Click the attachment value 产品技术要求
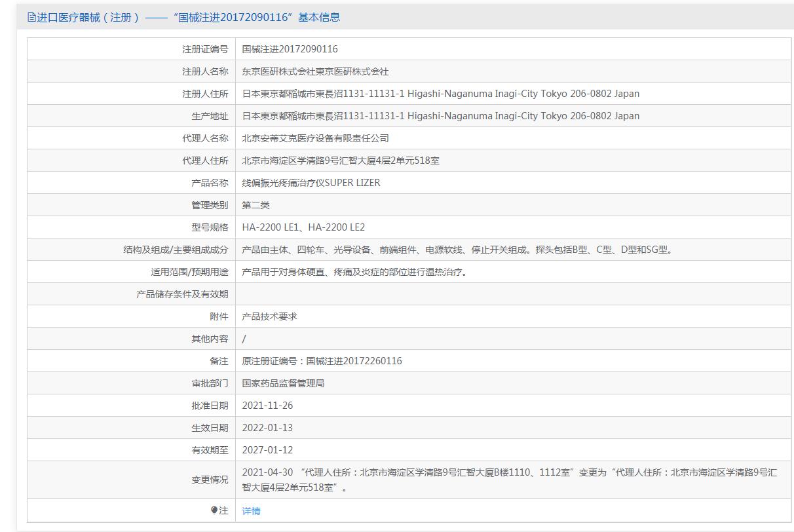794x532 pixels. pyautogui.click(x=269, y=316)
